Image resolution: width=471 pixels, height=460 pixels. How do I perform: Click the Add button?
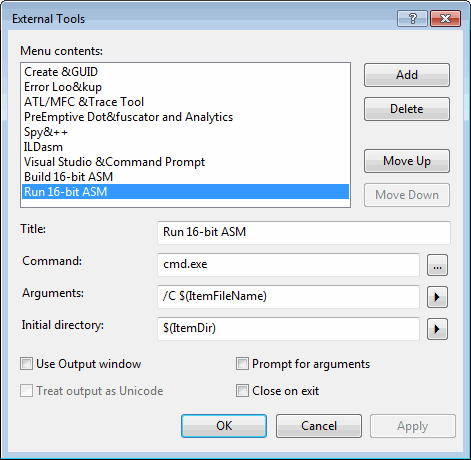tap(407, 75)
